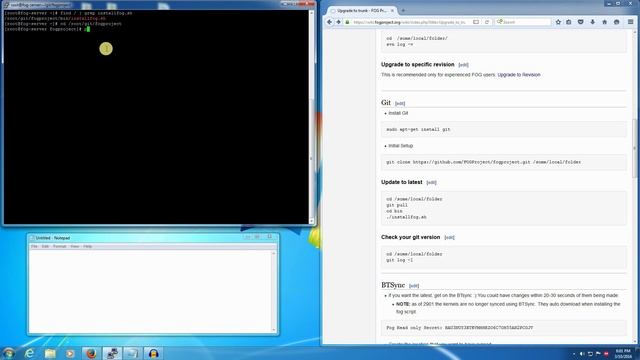This screenshot has height=360, width=640.
Task: Click Notepad scrollbar down arrow
Action: coord(274,329)
